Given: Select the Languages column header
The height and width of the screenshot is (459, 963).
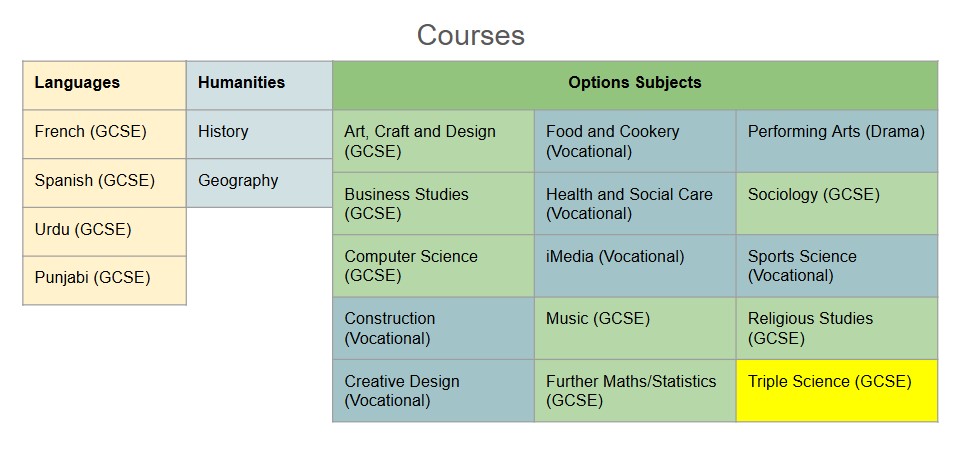Looking at the screenshot, I should pyautogui.click(x=104, y=85).
